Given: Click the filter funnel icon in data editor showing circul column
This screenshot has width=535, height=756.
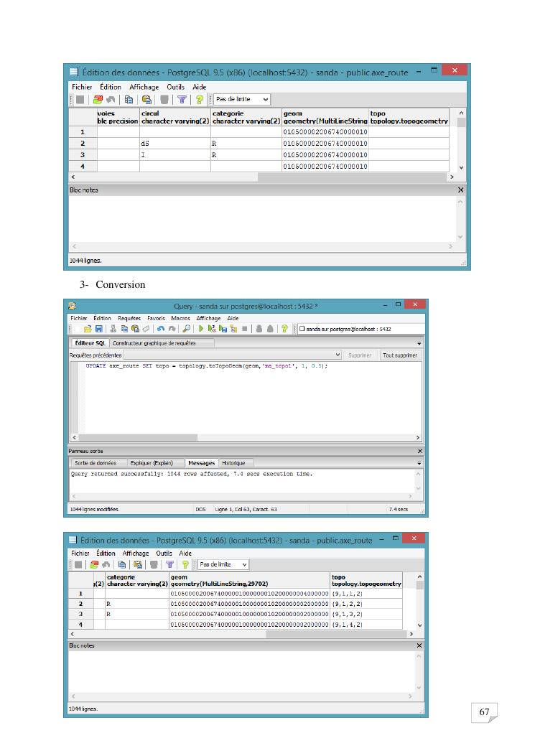Looking at the screenshot, I should pyautogui.click(x=182, y=100).
